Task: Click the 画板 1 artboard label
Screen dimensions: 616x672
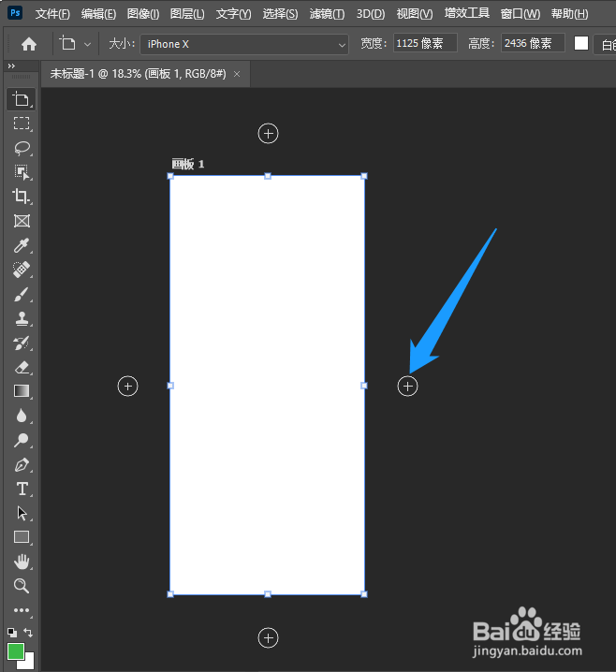Action: tap(188, 164)
